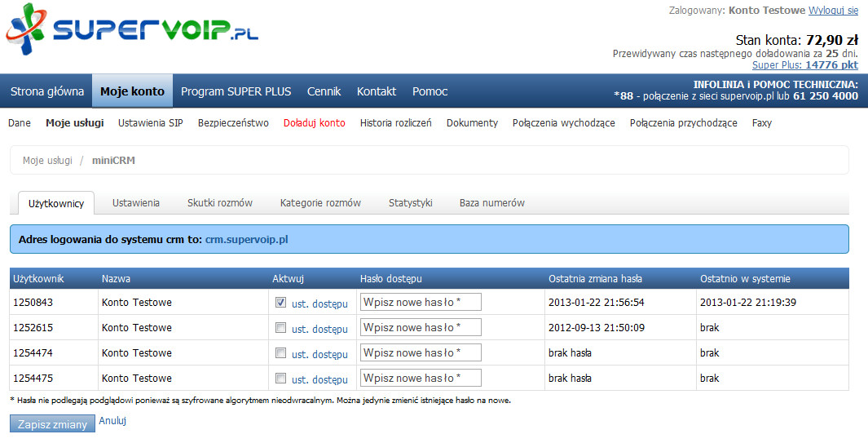The width and height of the screenshot is (868, 443).
Task: Switch to Skutki rozmów tab
Action: (x=220, y=203)
